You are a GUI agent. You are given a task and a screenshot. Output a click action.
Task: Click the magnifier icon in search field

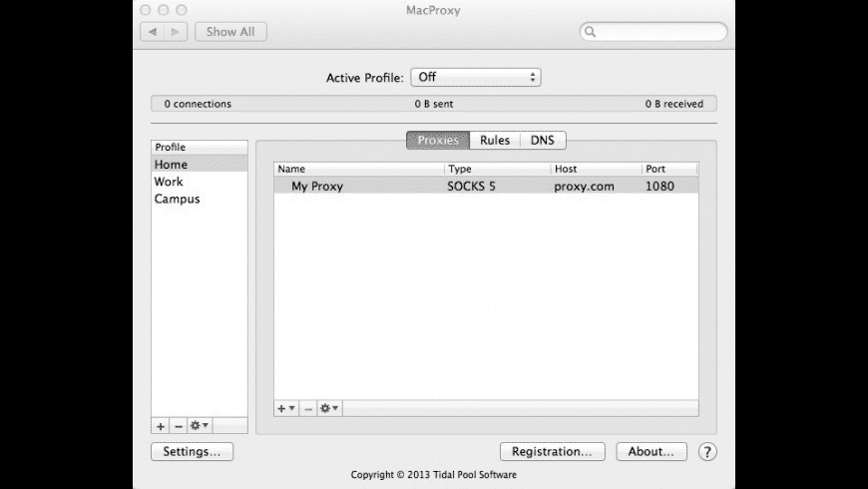pyautogui.click(x=590, y=32)
